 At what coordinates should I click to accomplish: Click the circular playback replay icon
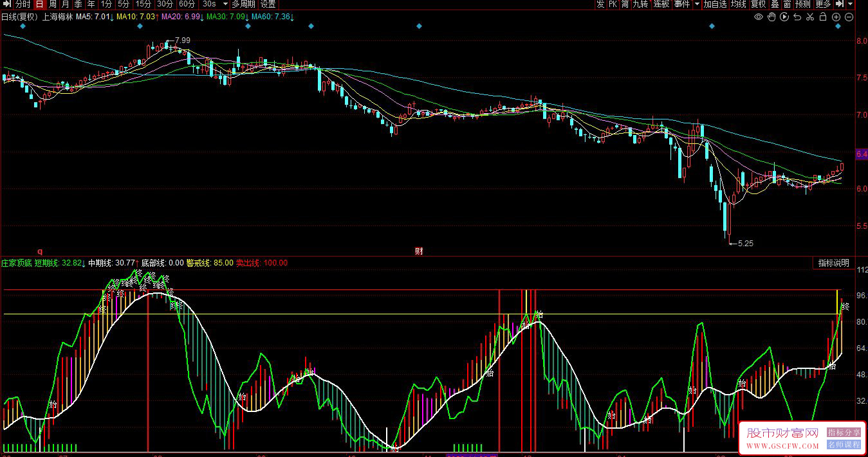coord(784,17)
